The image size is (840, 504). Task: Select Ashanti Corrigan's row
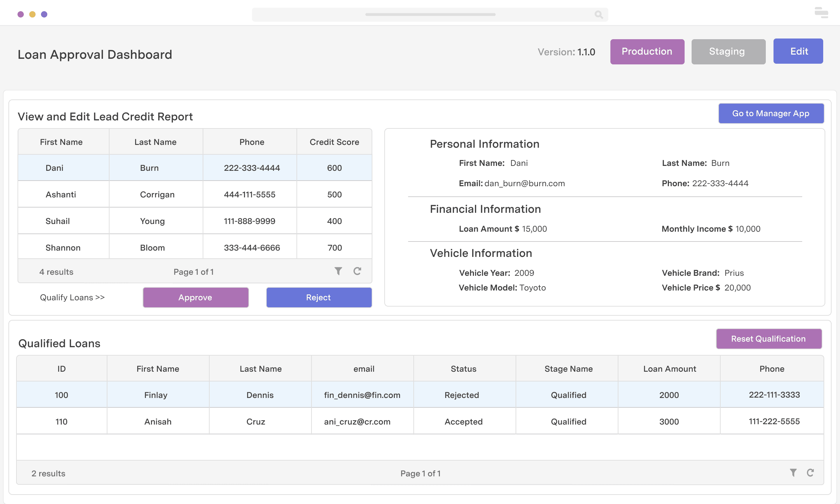[x=195, y=194]
